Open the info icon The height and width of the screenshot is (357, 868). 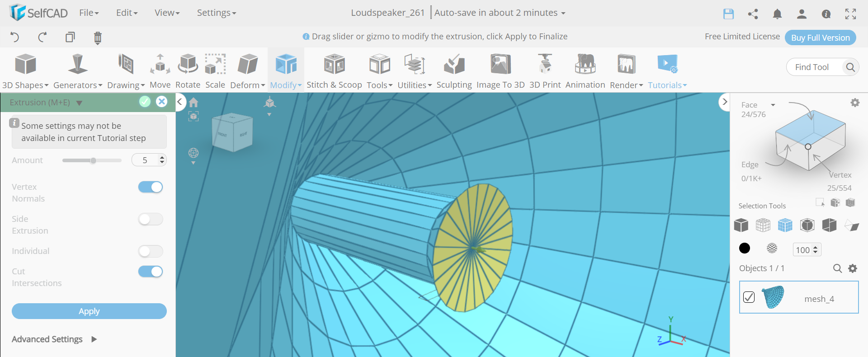pyautogui.click(x=826, y=14)
